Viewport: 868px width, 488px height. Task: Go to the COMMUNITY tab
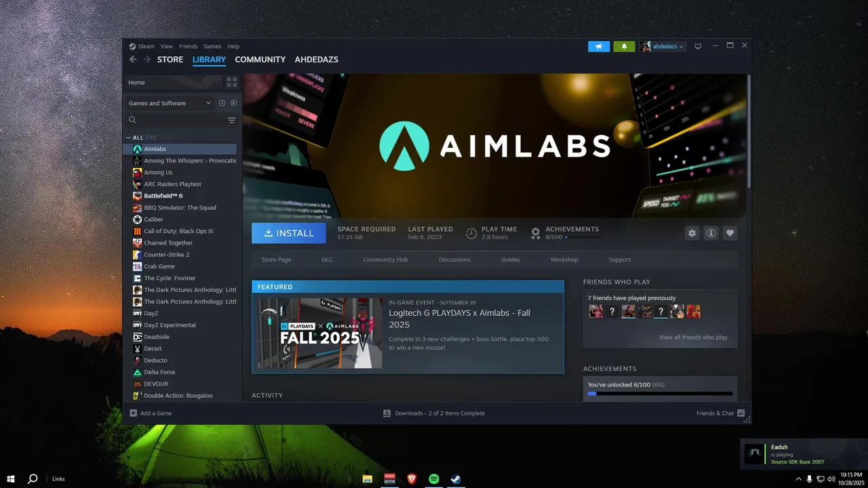pos(260,60)
